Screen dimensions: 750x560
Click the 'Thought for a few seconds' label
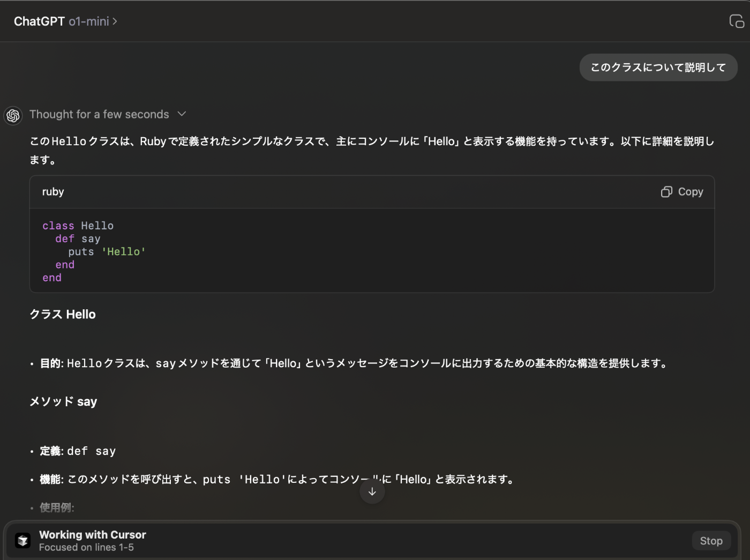click(99, 114)
